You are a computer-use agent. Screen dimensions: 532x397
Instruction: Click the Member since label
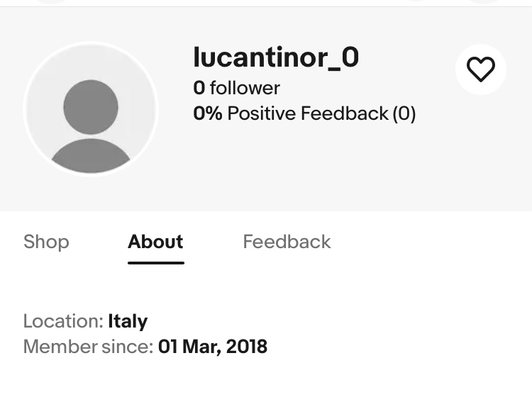88,347
